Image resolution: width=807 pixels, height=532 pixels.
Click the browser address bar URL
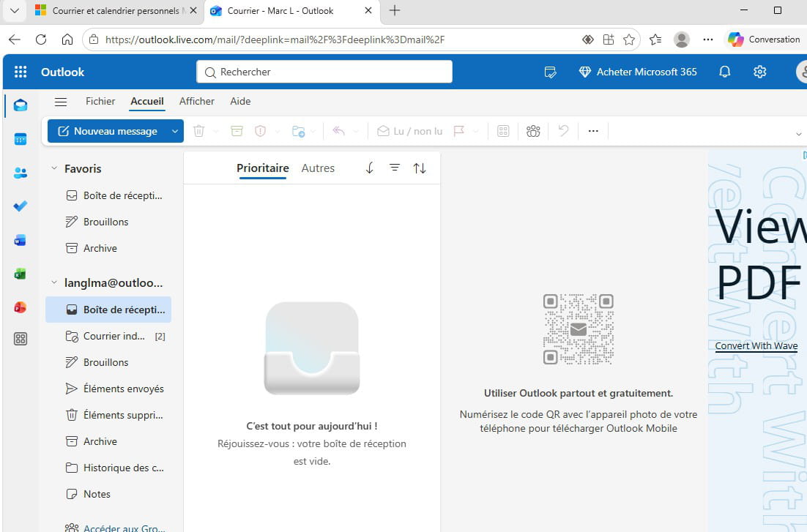(275, 40)
